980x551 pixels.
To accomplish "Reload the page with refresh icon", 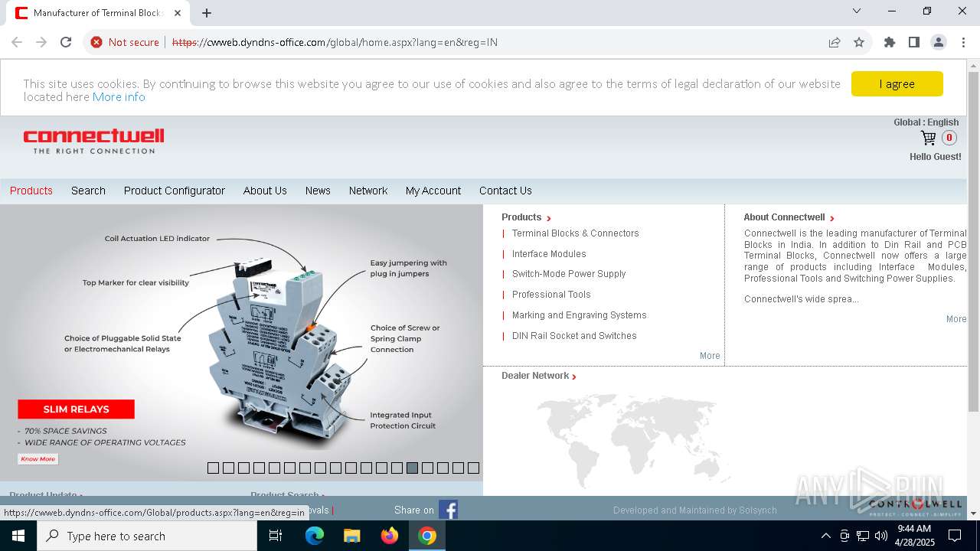I will tap(66, 42).
